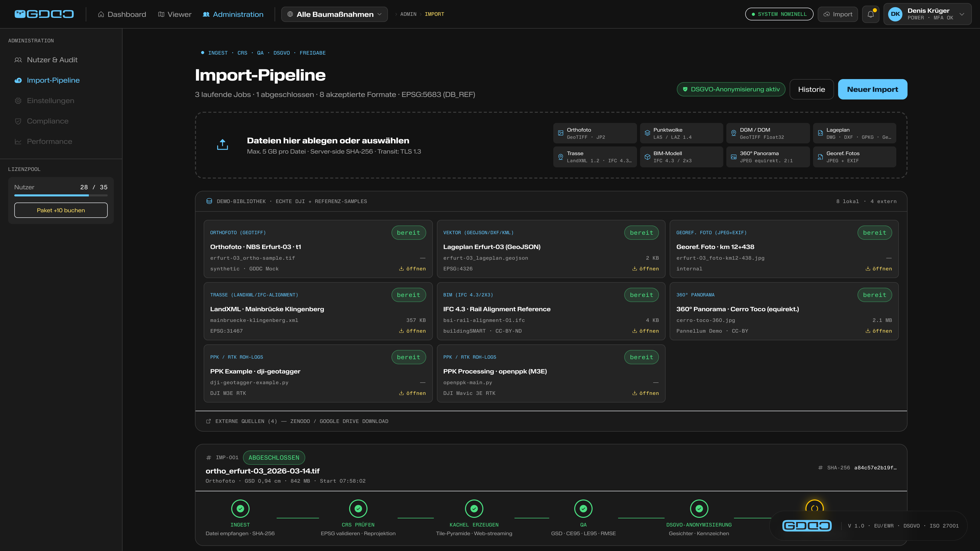Click the FREIGABE pipeline stage label
Viewport: 980px width, 551px height.
coord(312,53)
